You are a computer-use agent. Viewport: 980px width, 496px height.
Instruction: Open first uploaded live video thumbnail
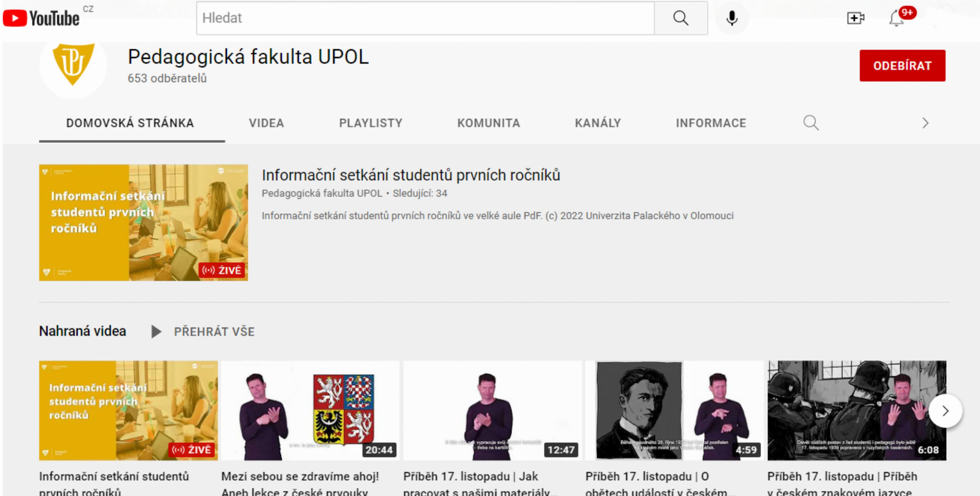(129, 411)
